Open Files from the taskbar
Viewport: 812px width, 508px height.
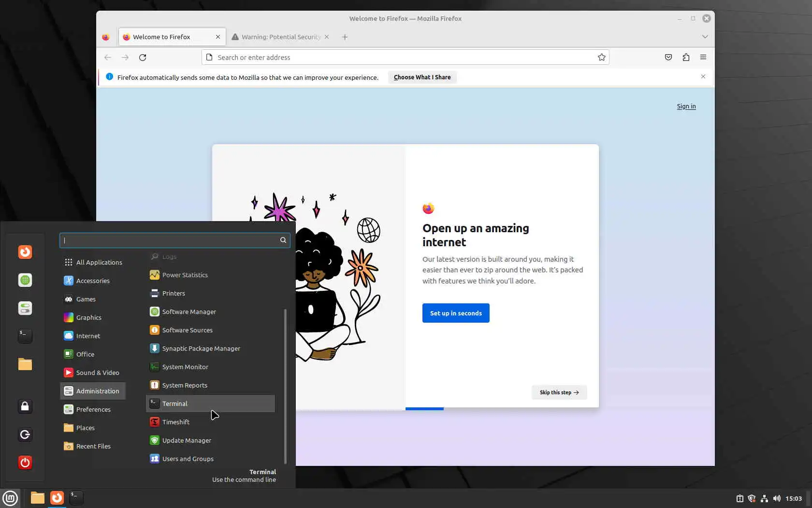point(37,498)
